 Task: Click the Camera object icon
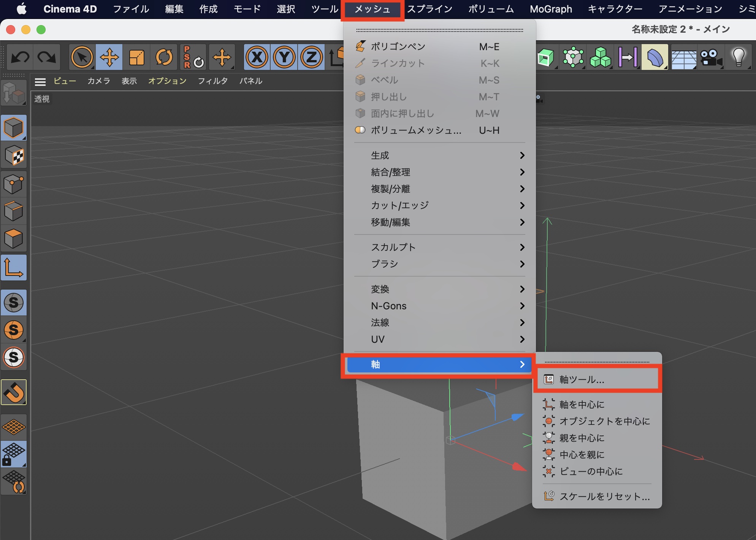tap(710, 57)
